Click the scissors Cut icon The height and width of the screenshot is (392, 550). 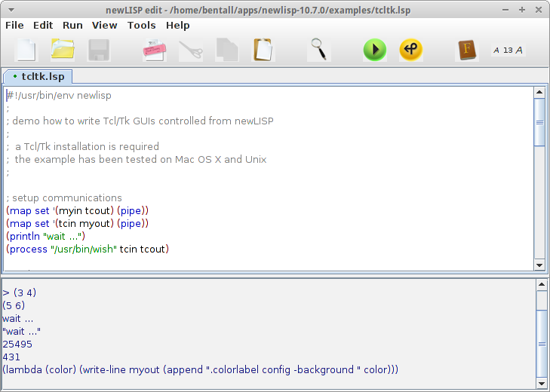tap(191, 51)
